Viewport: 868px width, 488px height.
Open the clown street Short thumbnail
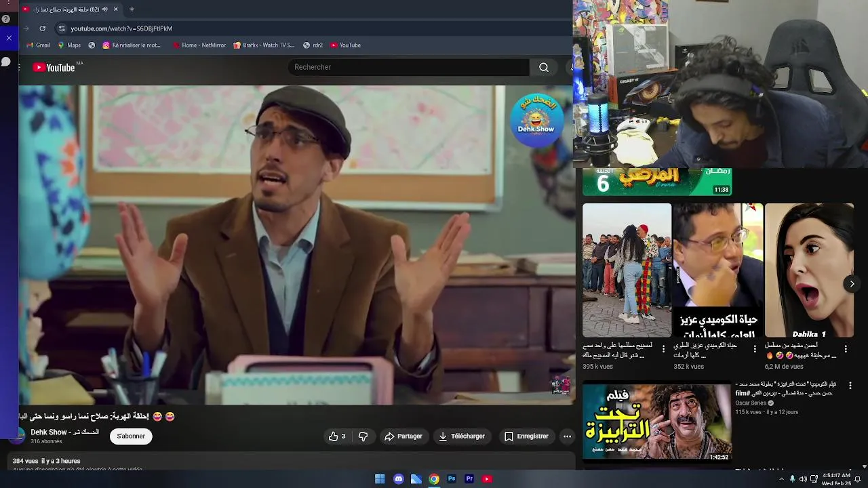[627, 270]
